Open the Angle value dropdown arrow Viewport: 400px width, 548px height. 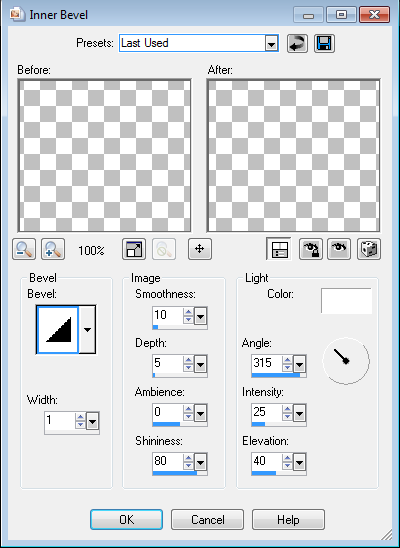(299, 365)
